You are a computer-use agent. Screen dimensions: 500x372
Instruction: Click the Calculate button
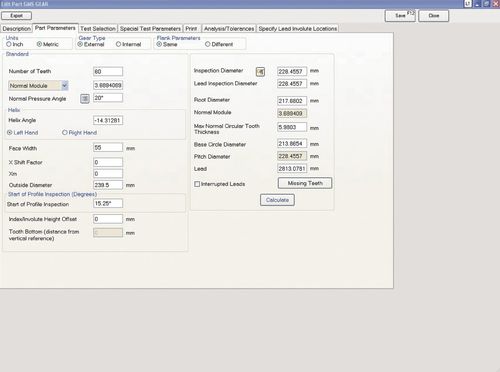[277, 200]
